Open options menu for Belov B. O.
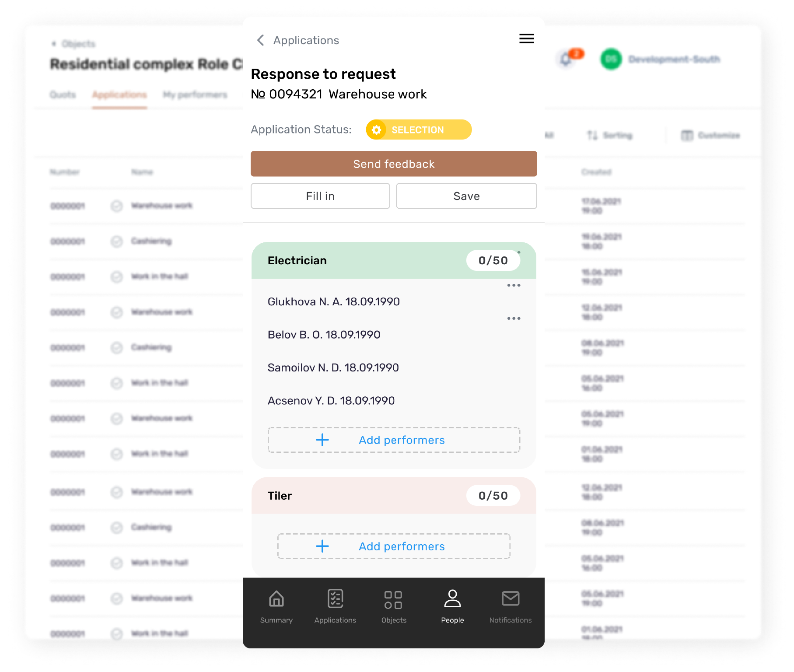The width and height of the screenshot is (794, 672). click(514, 318)
